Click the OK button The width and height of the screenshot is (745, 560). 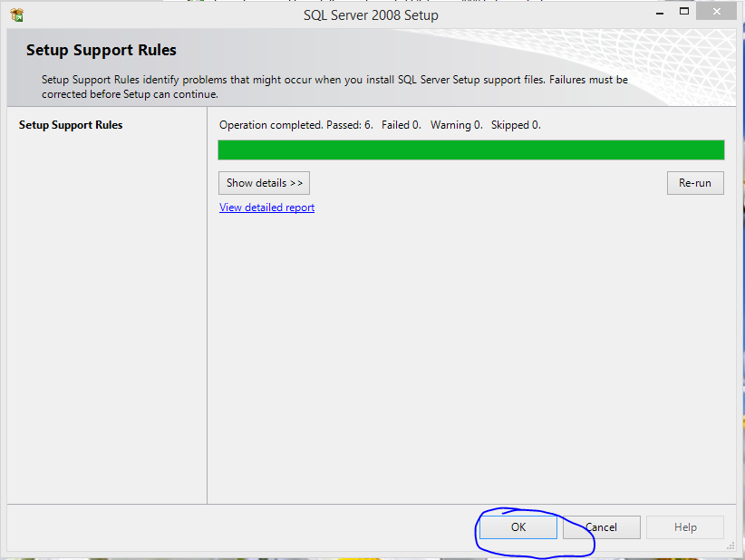click(518, 527)
